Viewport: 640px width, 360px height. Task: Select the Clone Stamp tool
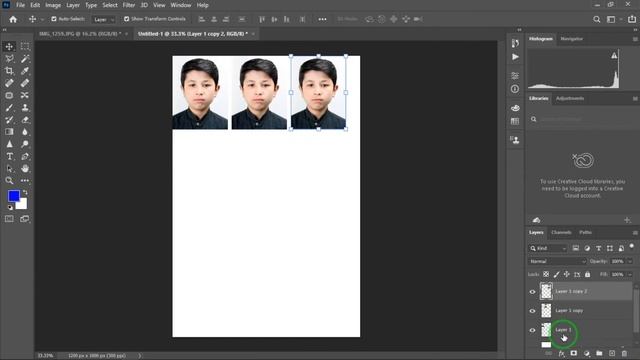tap(25, 107)
